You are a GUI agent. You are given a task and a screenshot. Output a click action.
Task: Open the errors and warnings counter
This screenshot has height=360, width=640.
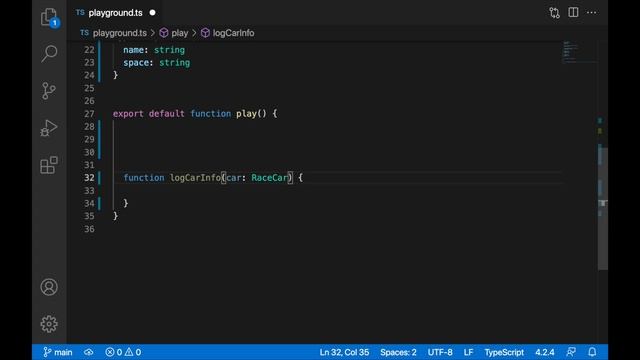pos(123,352)
